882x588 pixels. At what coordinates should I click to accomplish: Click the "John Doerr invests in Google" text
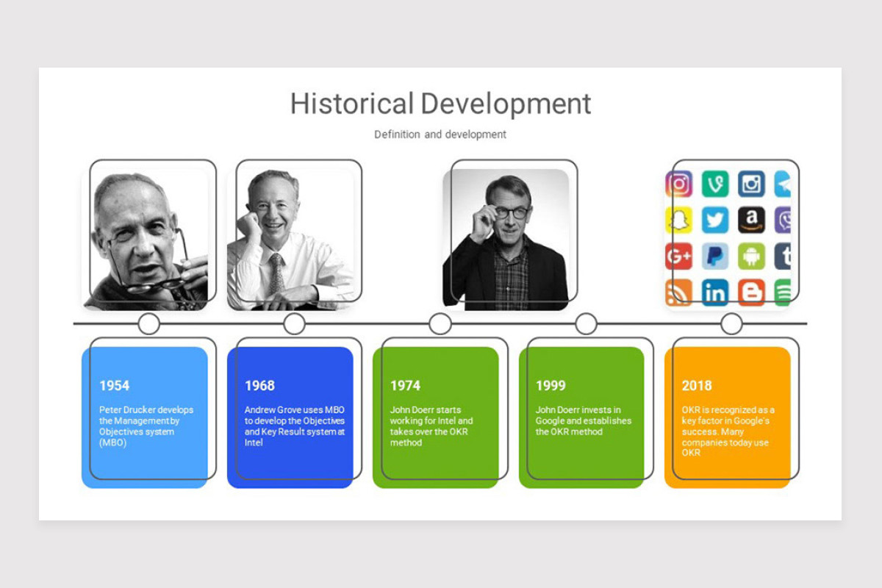point(584,421)
